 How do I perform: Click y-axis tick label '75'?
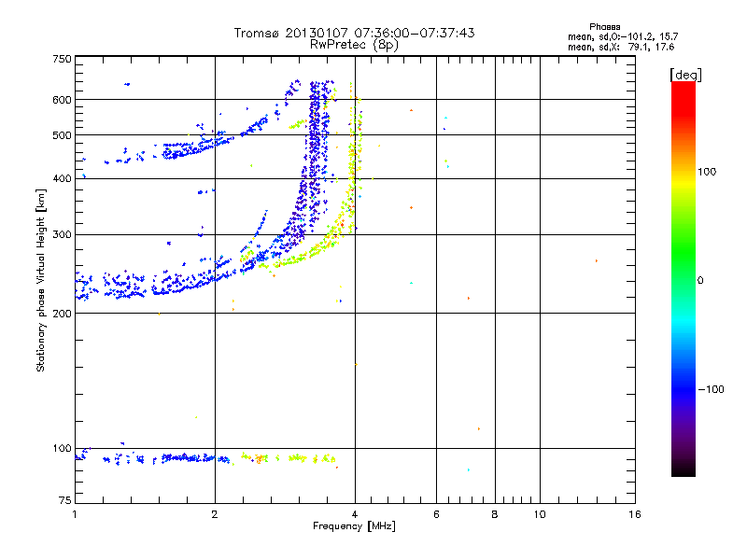(x=64, y=500)
